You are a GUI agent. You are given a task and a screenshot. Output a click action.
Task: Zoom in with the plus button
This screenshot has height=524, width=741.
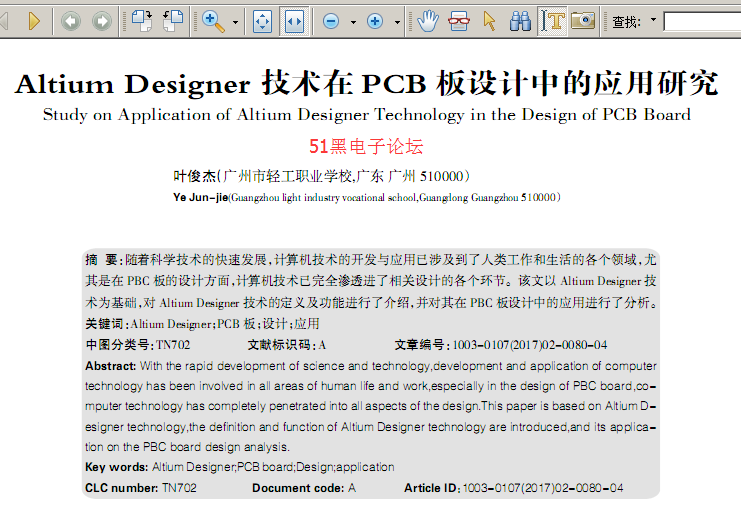[x=375, y=21]
